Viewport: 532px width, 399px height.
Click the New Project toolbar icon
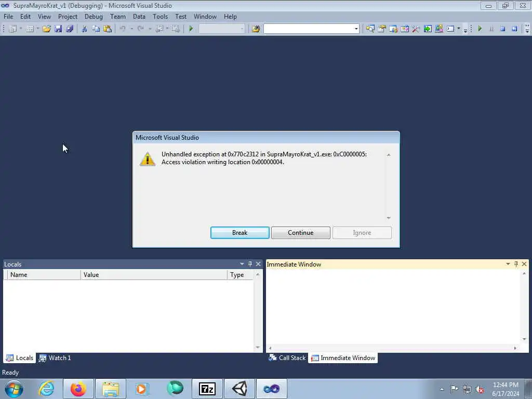pos(12,29)
